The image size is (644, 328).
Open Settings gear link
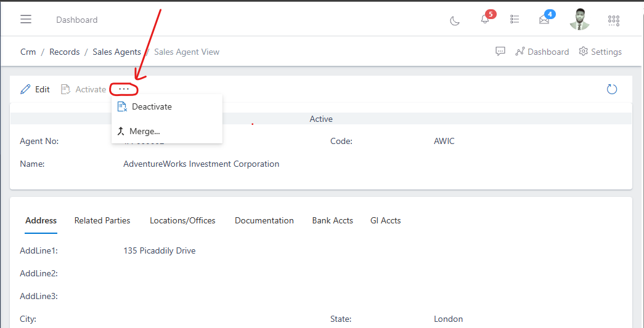coord(600,52)
